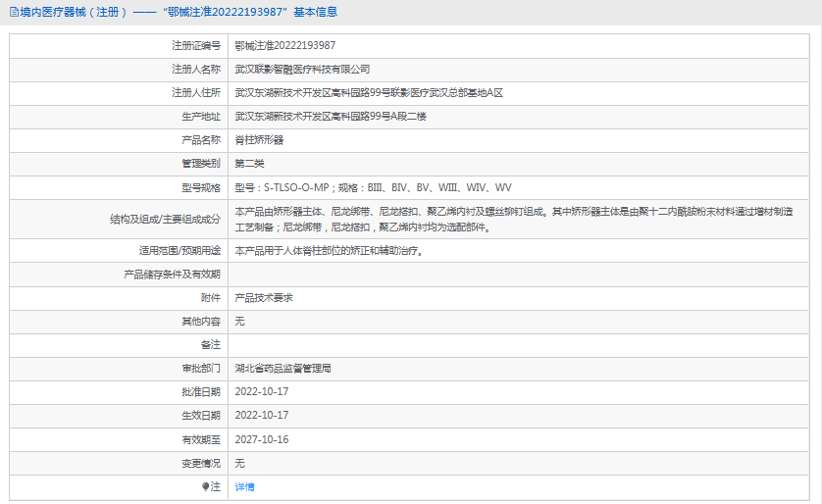Click the 附件 label
This screenshot has width=822, height=504.
tap(211, 297)
